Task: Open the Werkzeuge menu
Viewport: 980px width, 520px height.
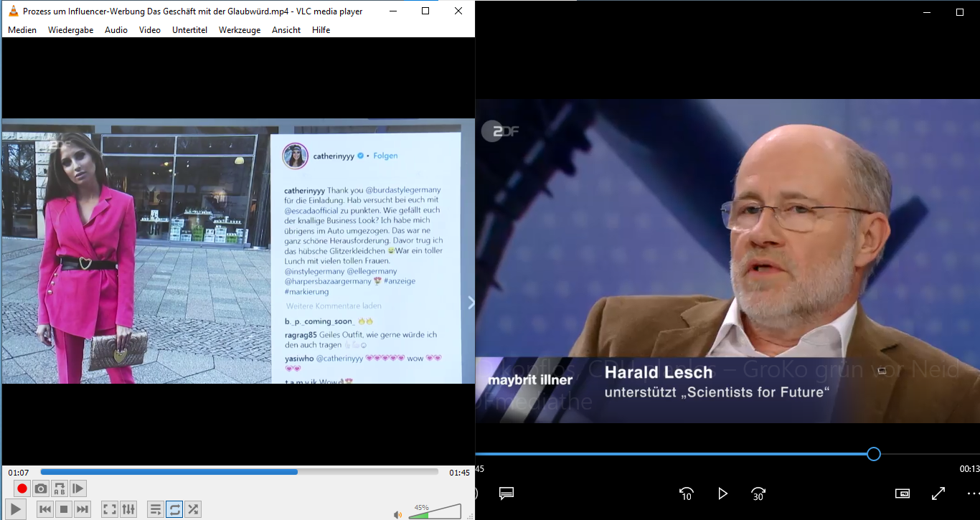Action: [x=240, y=30]
